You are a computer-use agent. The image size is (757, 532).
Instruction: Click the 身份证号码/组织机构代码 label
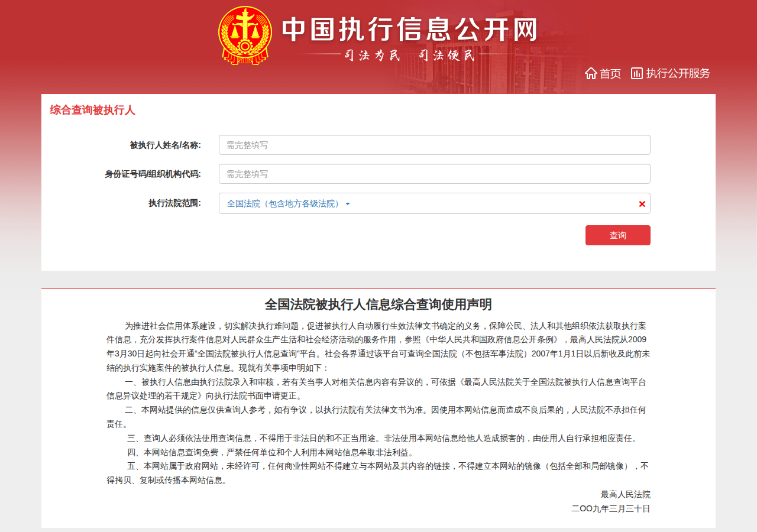click(x=153, y=174)
